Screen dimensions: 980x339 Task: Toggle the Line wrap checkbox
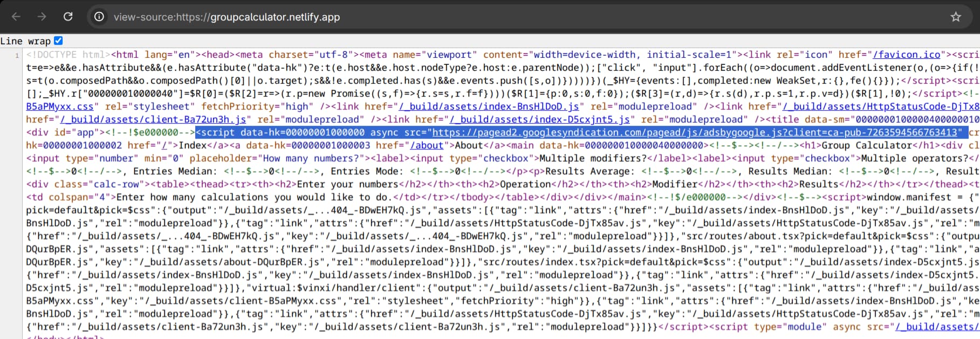click(58, 40)
